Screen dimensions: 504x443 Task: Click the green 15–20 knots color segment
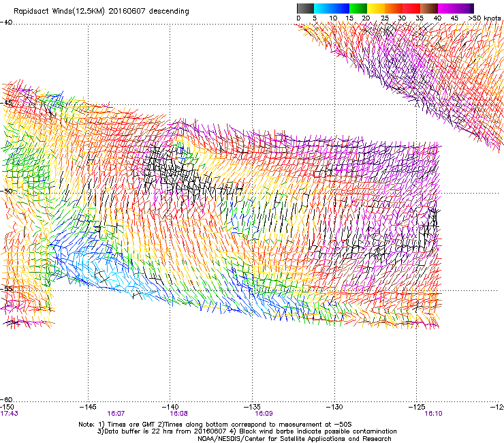(x=358, y=8)
